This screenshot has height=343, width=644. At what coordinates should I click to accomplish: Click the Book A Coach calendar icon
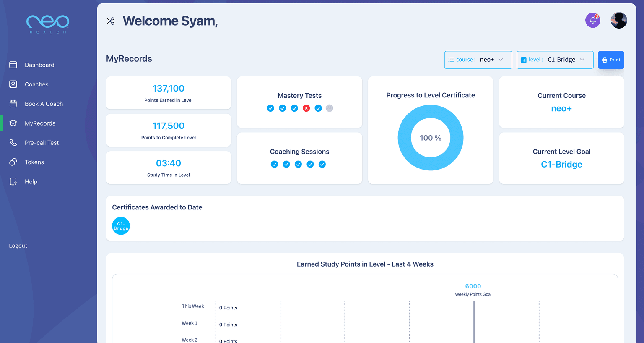(x=13, y=104)
